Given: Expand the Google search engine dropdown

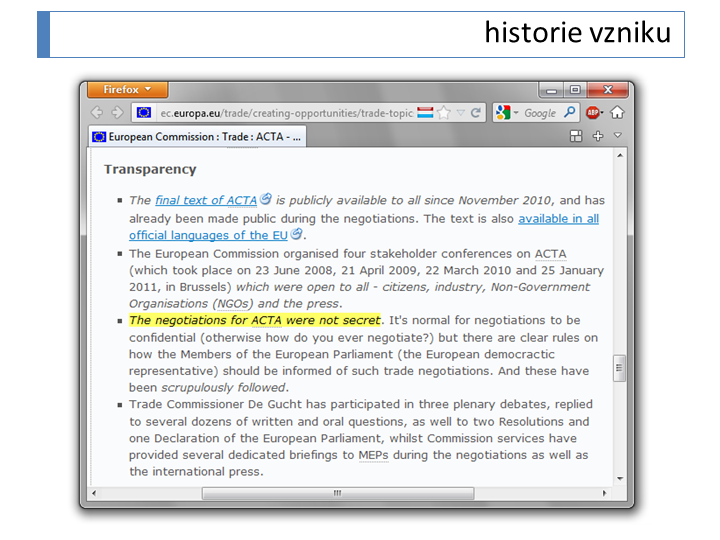Looking at the screenshot, I should (507, 113).
